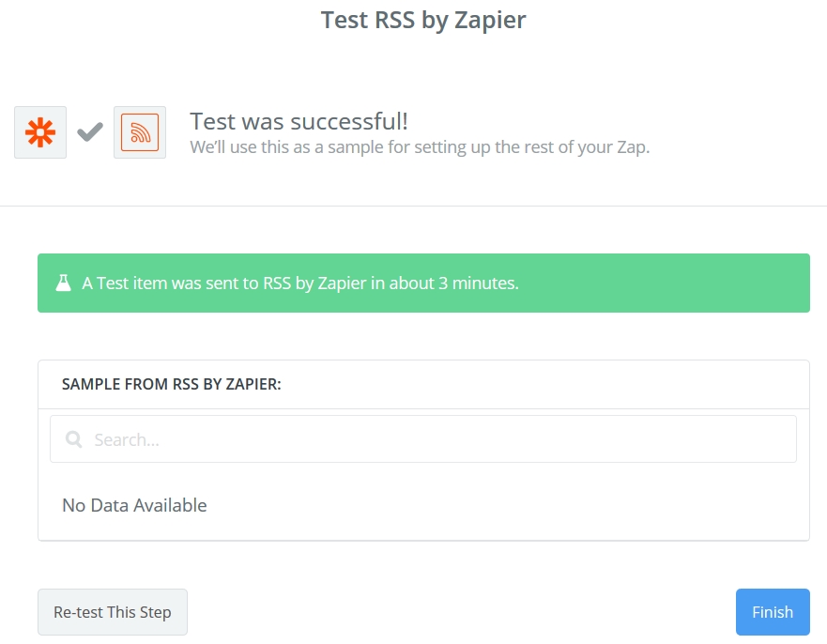Click the sample description under the success heading
The image size is (827, 644).
pos(420,147)
